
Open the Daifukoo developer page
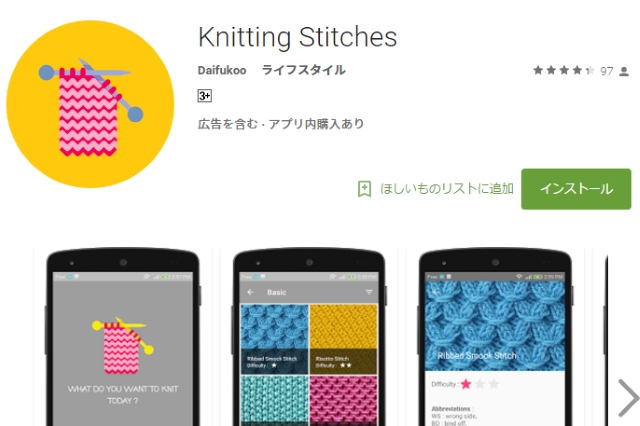pyautogui.click(x=222, y=70)
